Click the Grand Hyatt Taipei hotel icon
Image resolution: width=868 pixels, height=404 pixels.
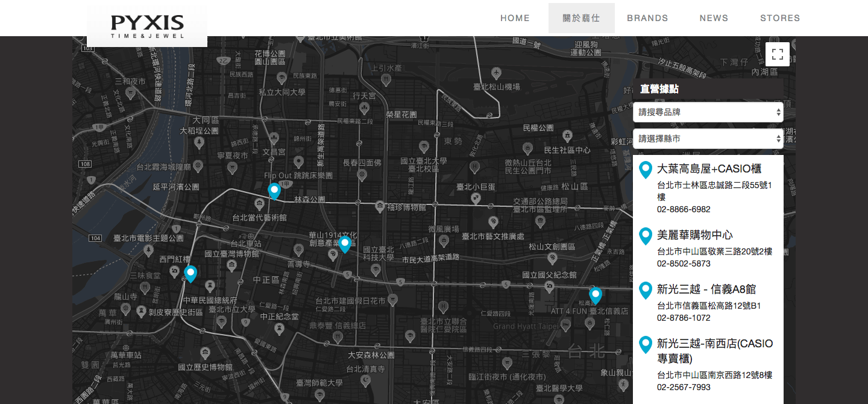pyautogui.click(x=566, y=325)
